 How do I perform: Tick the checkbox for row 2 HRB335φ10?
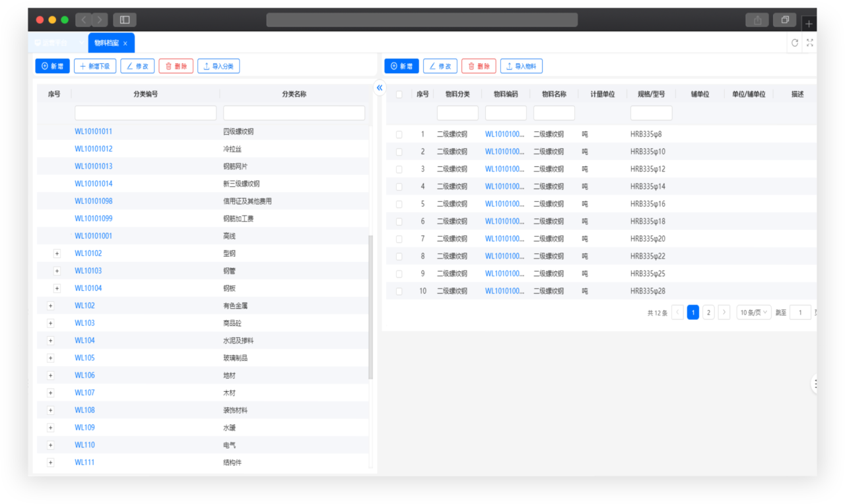pos(399,152)
